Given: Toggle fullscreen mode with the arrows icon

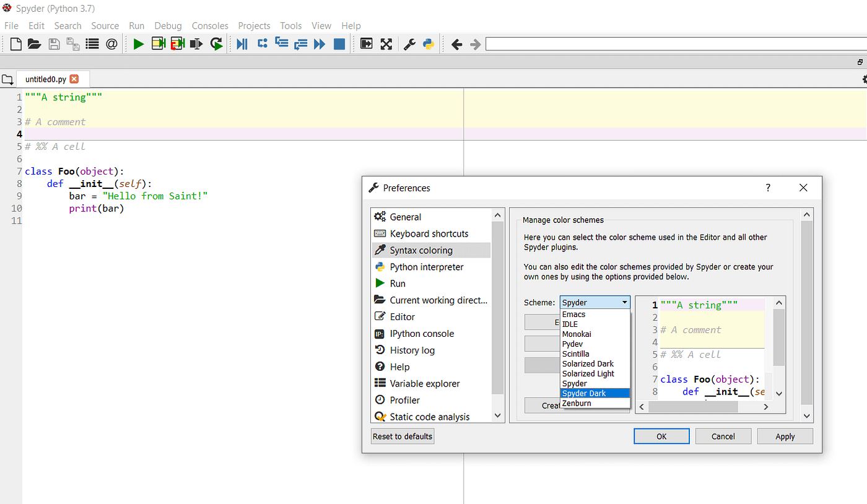Looking at the screenshot, I should (386, 44).
